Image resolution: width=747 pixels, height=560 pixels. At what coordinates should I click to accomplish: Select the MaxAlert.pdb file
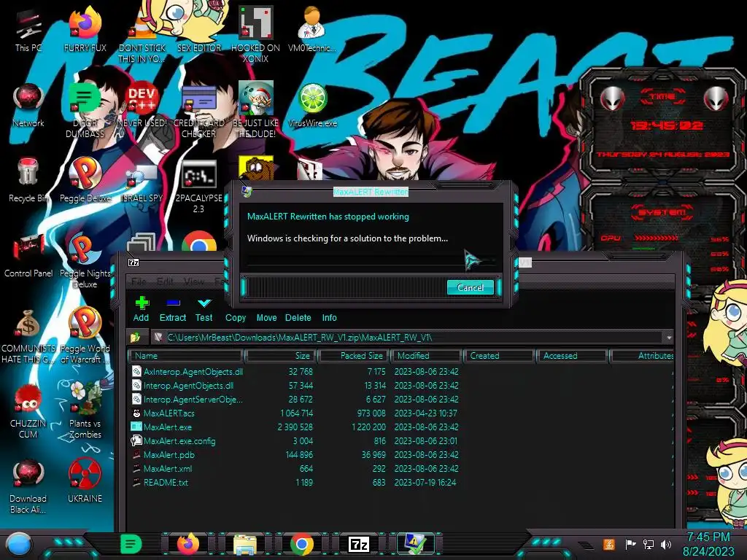click(169, 455)
